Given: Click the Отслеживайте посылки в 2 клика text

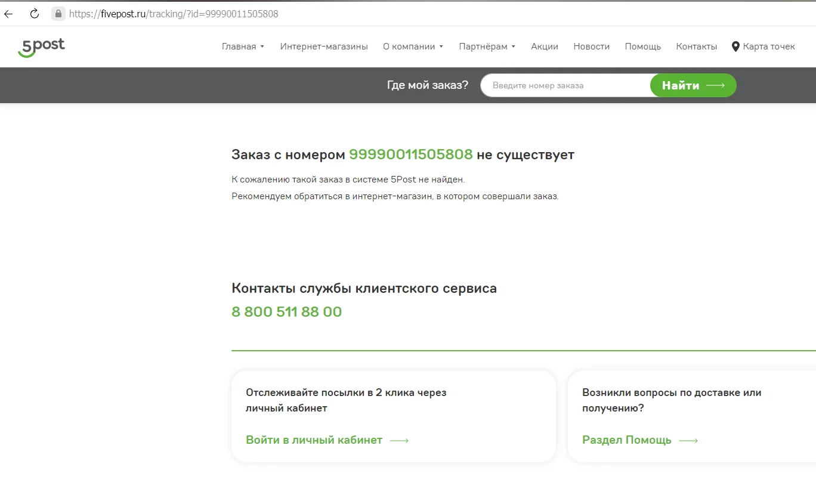Looking at the screenshot, I should (346, 400).
